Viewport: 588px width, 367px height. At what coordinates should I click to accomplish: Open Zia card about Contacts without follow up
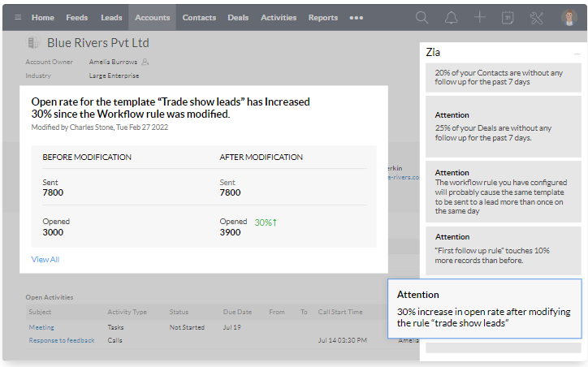coord(504,78)
